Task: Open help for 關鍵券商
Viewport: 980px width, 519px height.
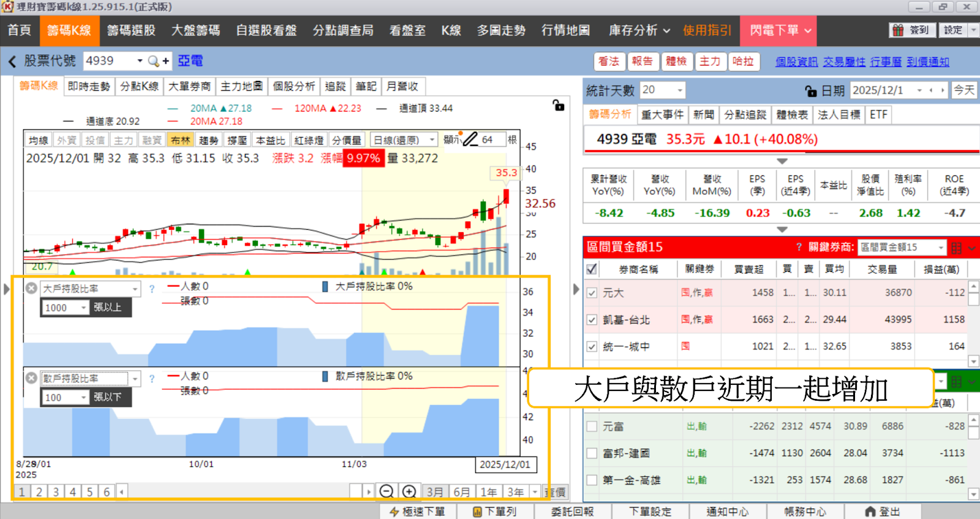Action: pos(799,247)
